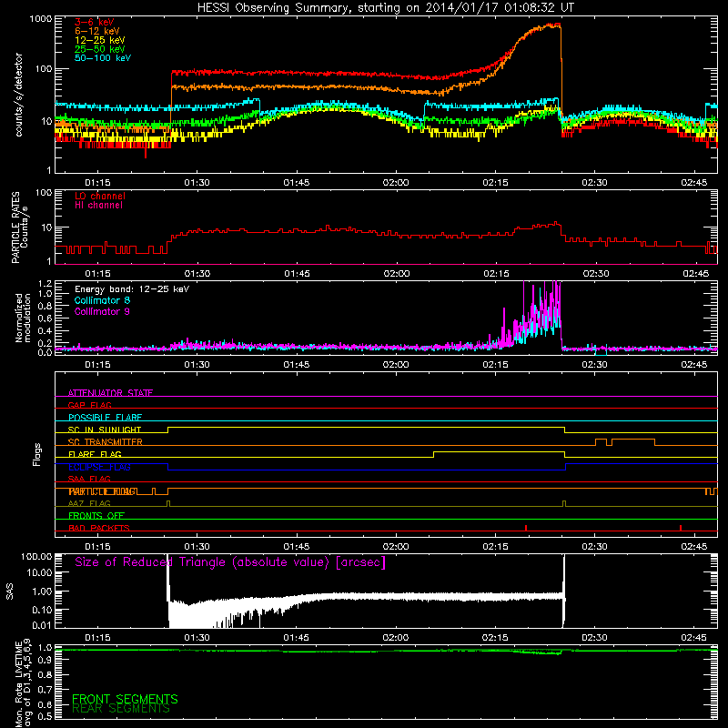Viewport: 728px width, 728px height.
Task: Click the raised flare flag segment
Action: pos(499,451)
